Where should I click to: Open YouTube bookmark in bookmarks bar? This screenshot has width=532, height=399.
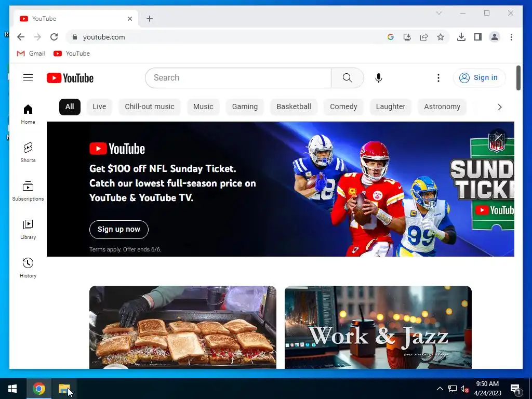72,54
